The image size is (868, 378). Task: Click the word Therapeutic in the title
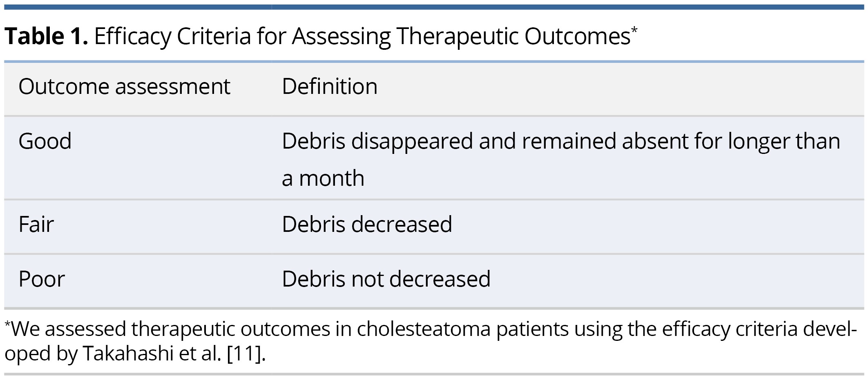pos(457,37)
